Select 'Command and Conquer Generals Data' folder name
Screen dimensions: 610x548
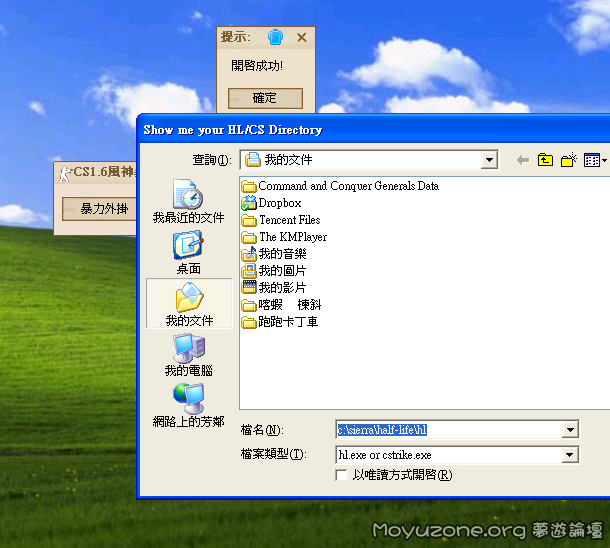[349, 186]
